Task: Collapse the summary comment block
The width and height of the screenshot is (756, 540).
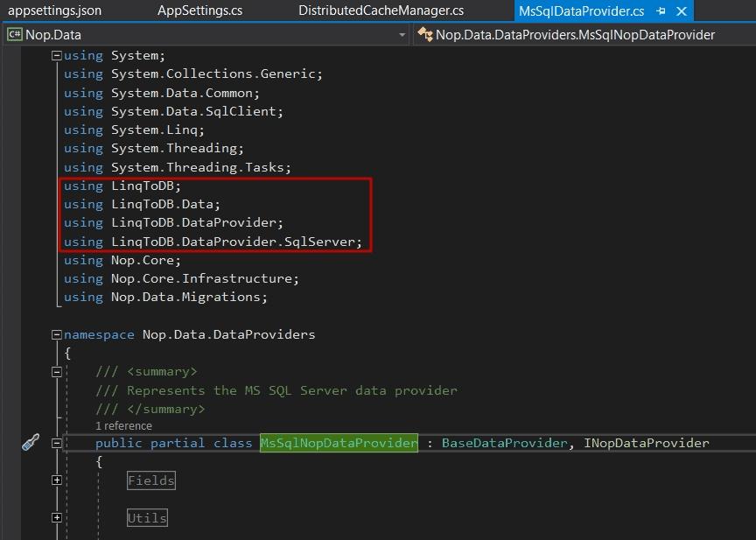Action: (57, 372)
